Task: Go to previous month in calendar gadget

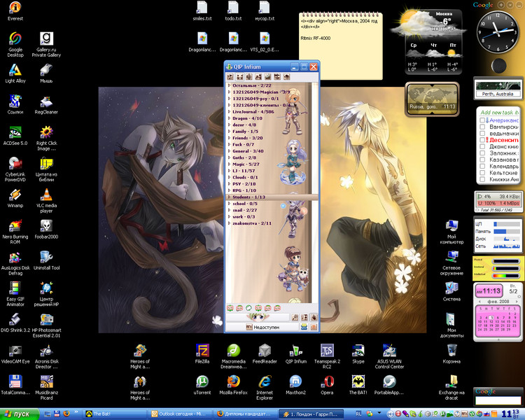Action: click(x=479, y=302)
